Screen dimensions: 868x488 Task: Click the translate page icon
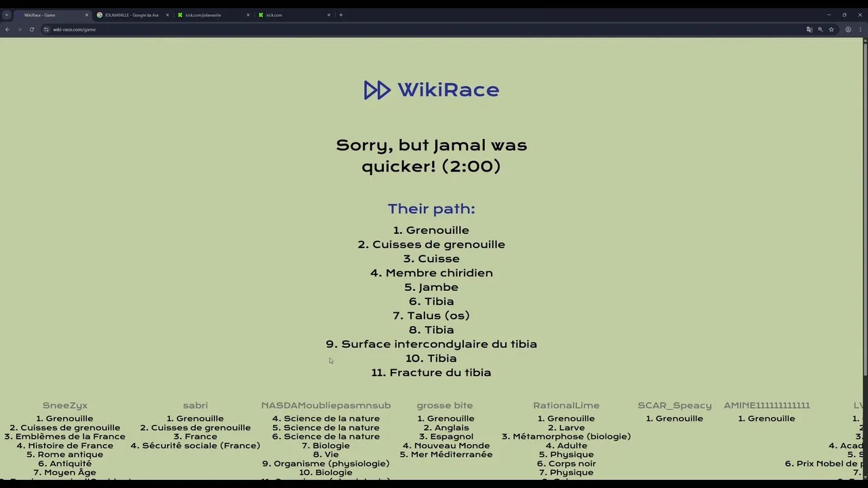(809, 29)
